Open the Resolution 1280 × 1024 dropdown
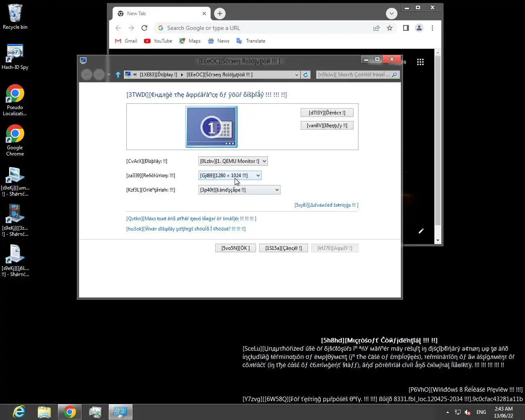The height and width of the screenshot is (420, 525). click(x=230, y=176)
